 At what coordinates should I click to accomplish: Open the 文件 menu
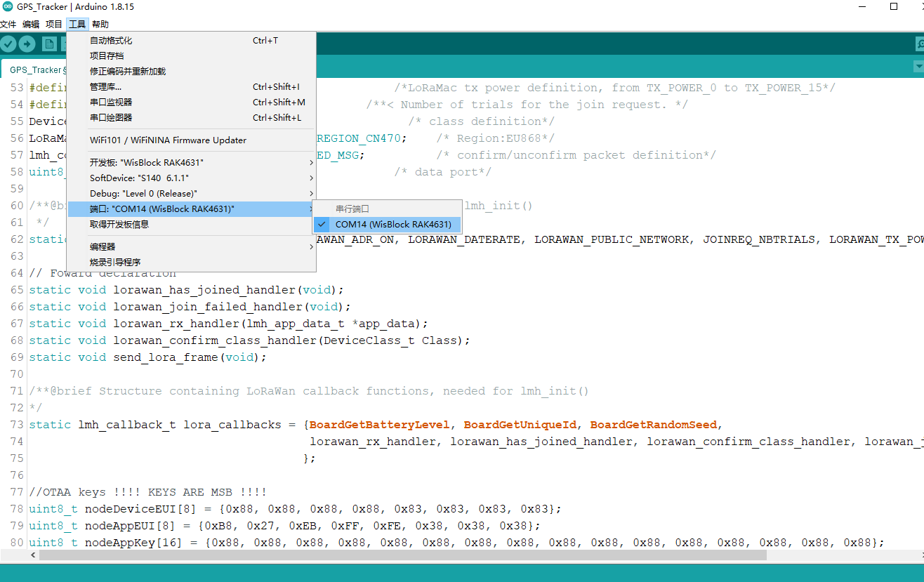pos(8,25)
